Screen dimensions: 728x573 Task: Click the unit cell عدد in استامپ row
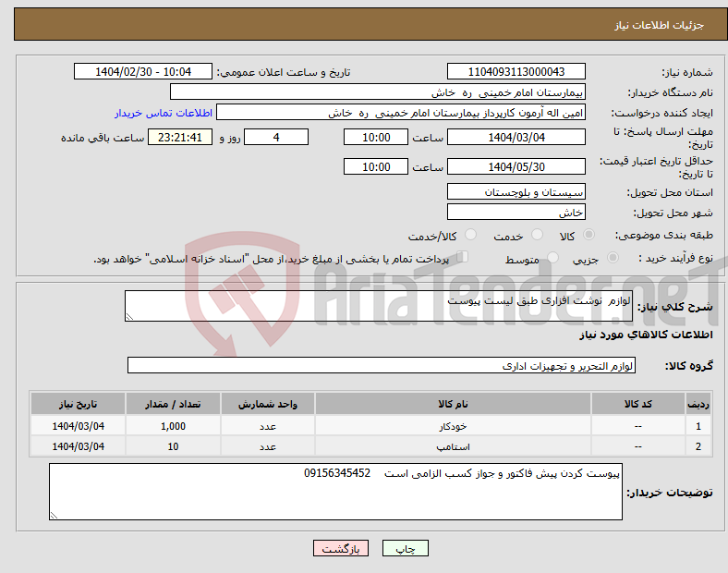[268, 446]
